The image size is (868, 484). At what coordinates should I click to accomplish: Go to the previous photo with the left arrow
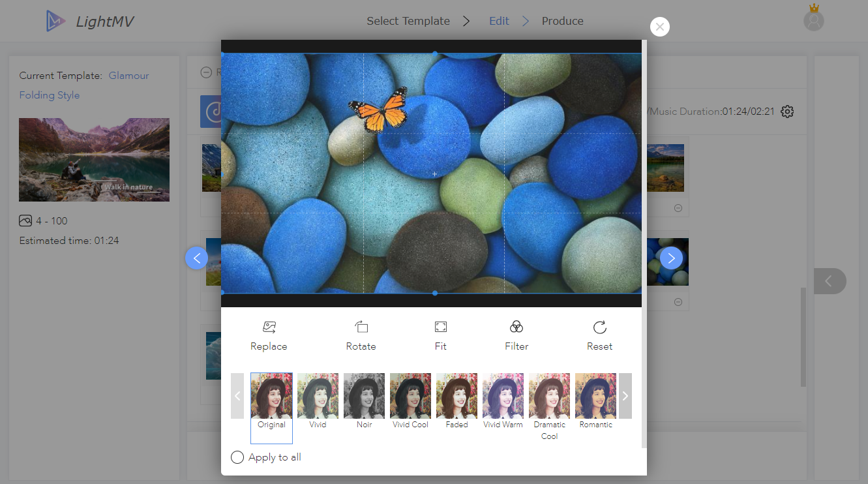coord(196,258)
